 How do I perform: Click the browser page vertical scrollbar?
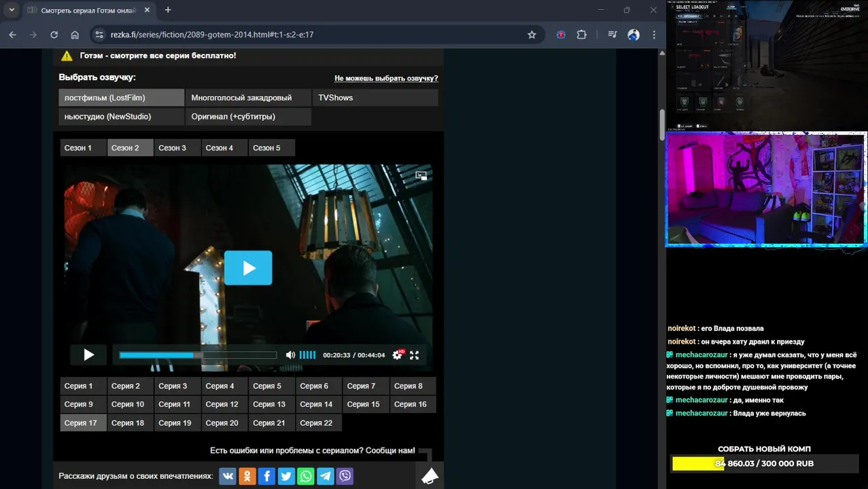(662, 124)
